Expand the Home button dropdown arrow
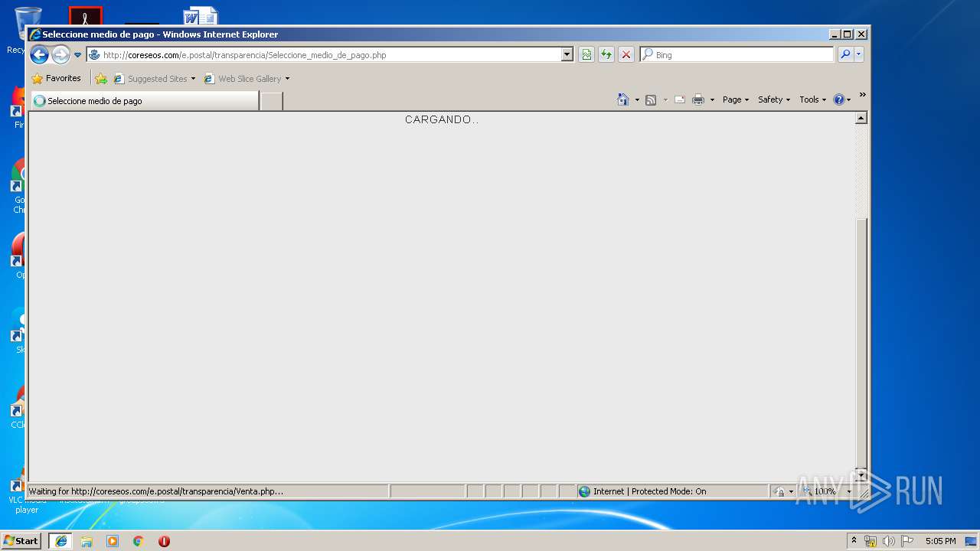Screen dimensions: 980x551 pos(637,99)
